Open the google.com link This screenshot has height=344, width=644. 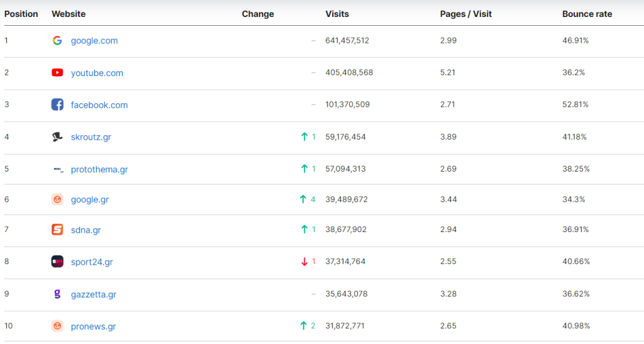(94, 41)
